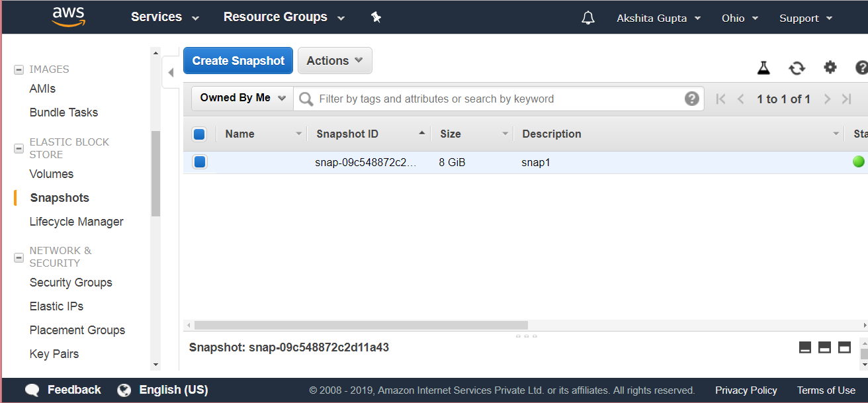This screenshot has height=403, width=868.
Task: Open Security Groups in the sidebar
Action: click(x=71, y=283)
